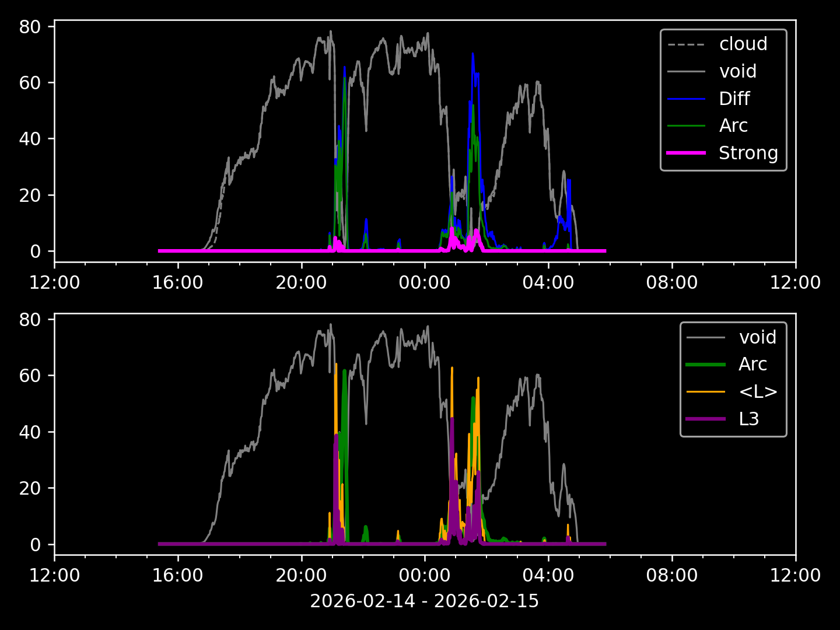Click the 'void' label in bottom legend

[757, 337]
